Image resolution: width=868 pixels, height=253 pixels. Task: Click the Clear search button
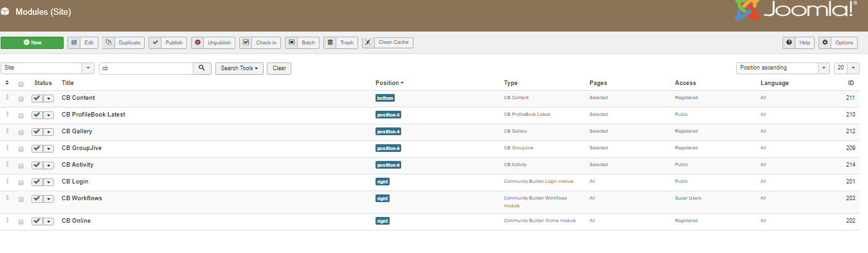point(279,68)
